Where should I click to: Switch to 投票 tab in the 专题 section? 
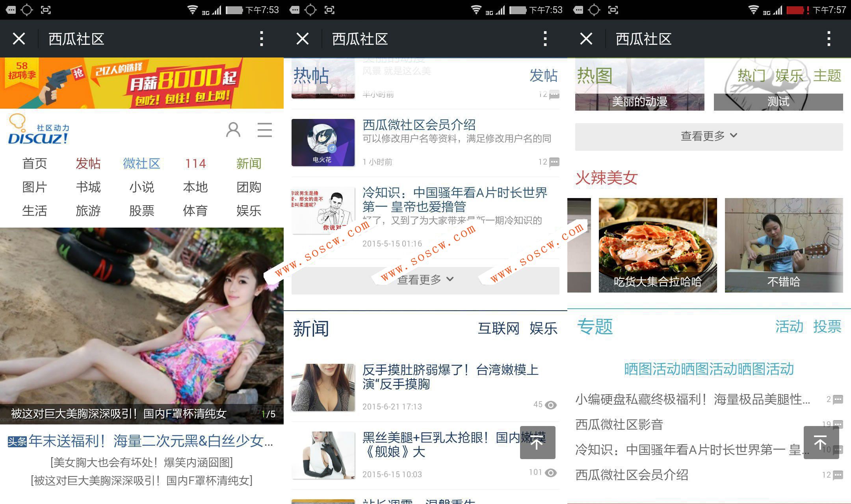827,326
